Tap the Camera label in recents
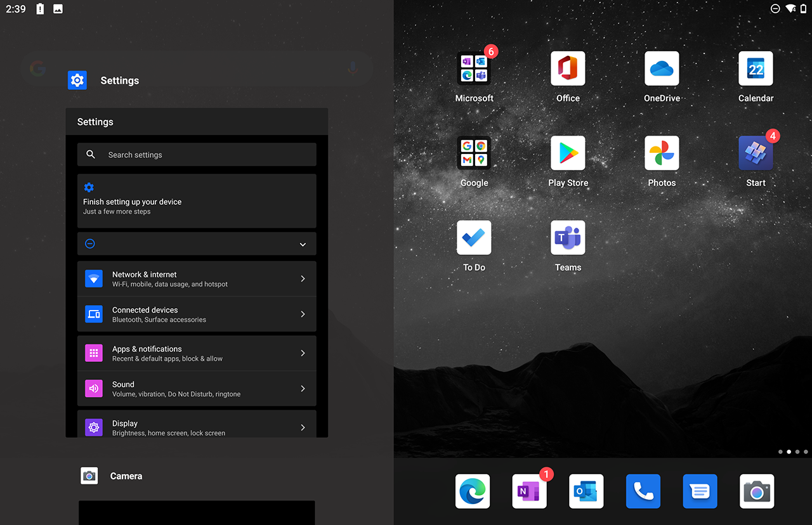The image size is (812, 525). coord(126,476)
